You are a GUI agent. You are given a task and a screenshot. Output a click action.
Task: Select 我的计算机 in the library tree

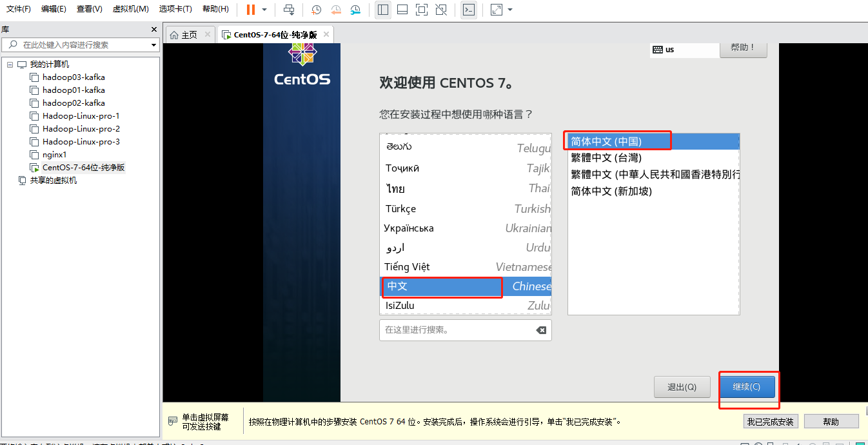coord(50,64)
